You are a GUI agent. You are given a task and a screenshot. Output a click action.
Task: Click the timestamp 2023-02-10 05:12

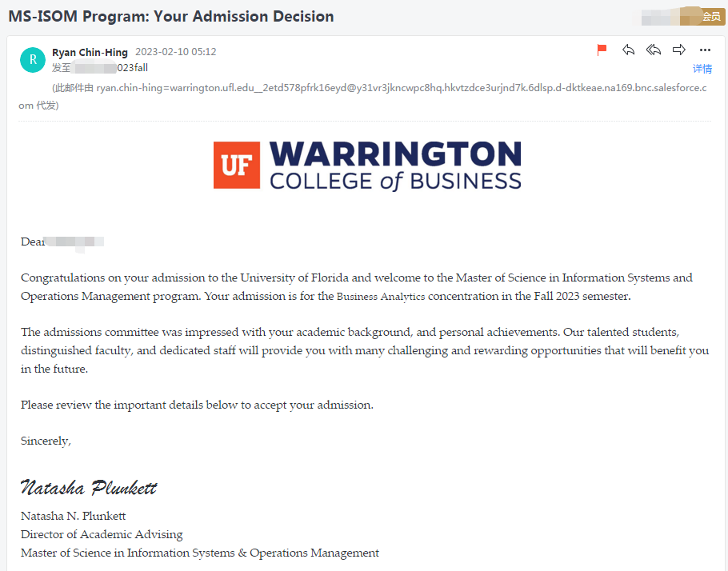coord(175,51)
